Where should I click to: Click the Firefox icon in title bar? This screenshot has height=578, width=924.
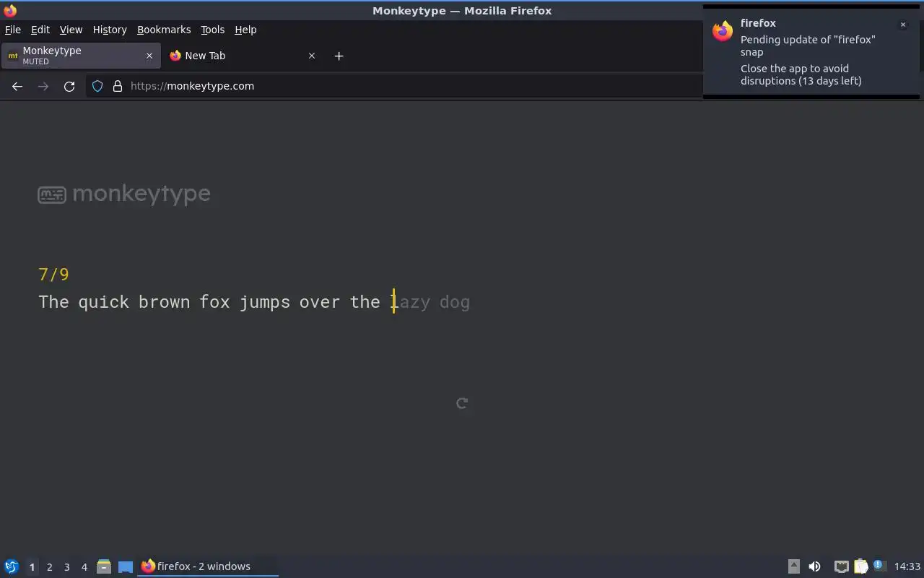point(10,11)
